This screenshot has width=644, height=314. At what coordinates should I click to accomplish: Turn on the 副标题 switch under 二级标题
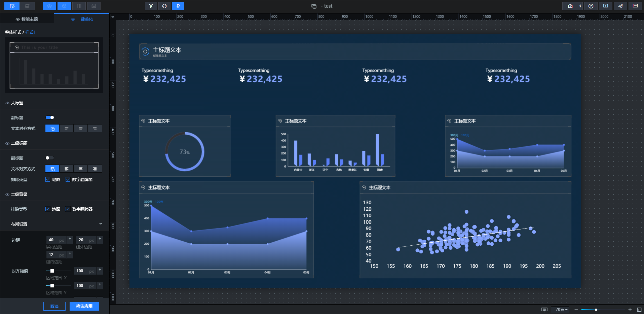pos(50,158)
